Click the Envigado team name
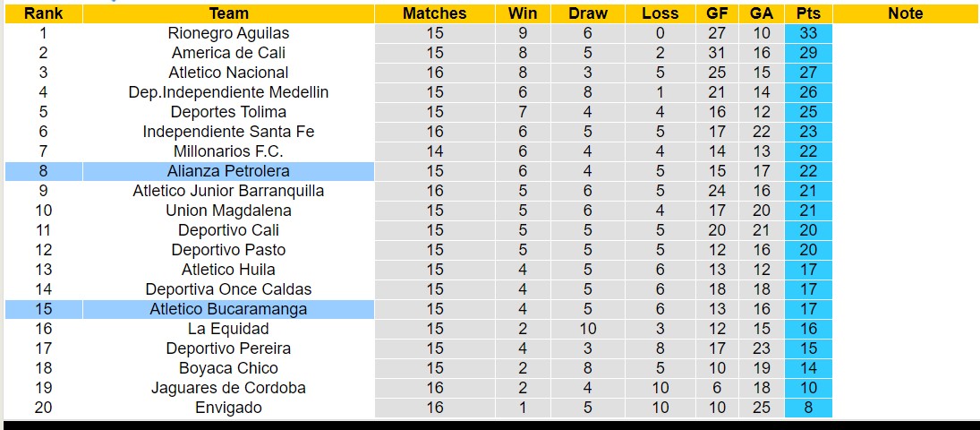 coord(228,408)
